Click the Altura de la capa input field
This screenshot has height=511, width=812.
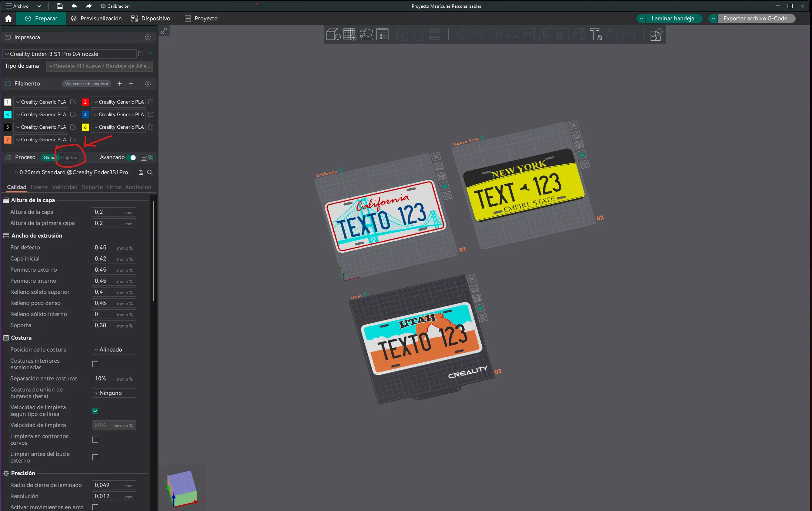[114, 212]
